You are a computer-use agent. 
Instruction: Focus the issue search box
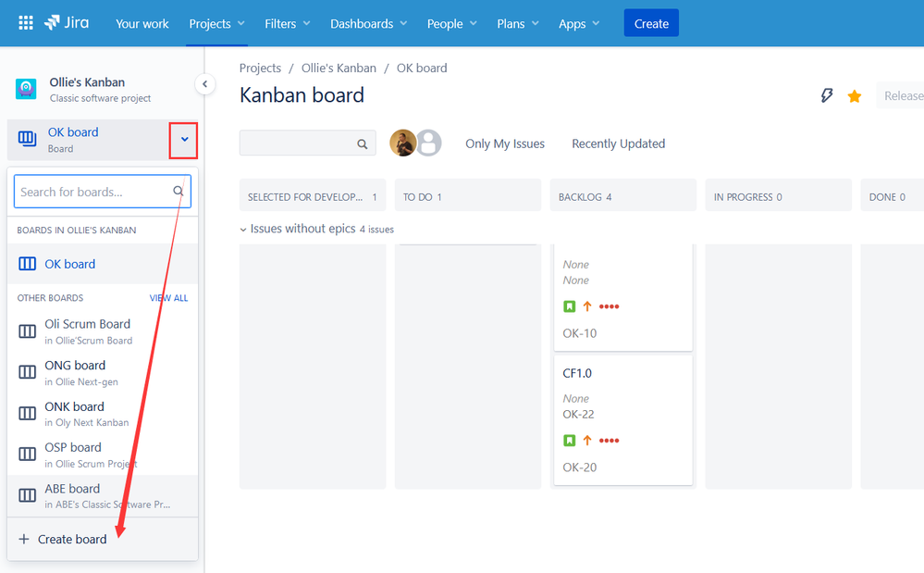click(308, 143)
